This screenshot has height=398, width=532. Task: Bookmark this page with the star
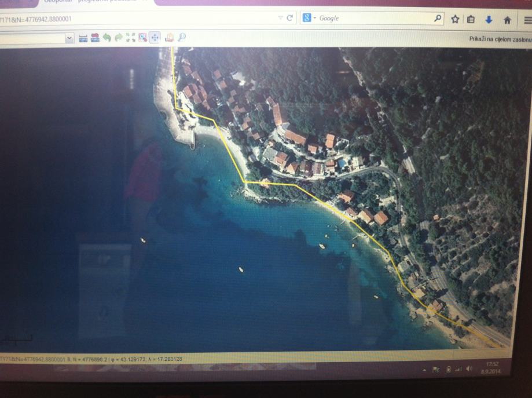(455, 19)
